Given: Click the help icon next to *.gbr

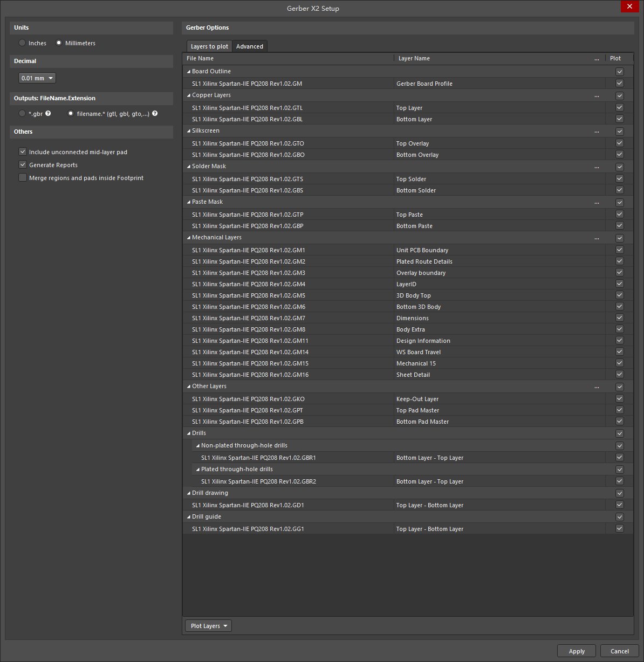Looking at the screenshot, I should [48, 114].
